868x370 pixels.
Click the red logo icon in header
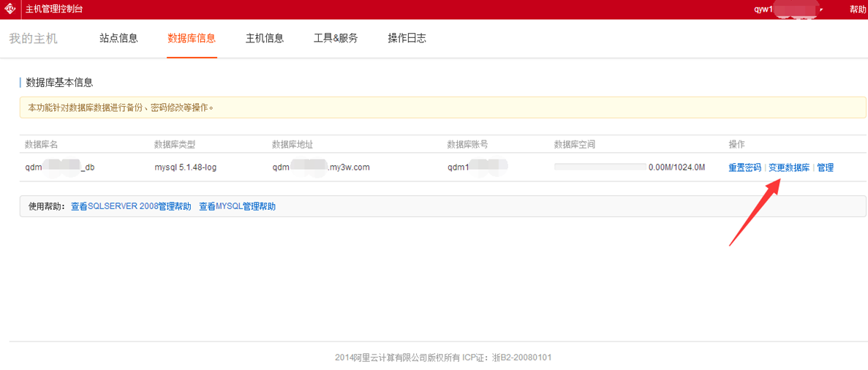(x=10, y=10)
